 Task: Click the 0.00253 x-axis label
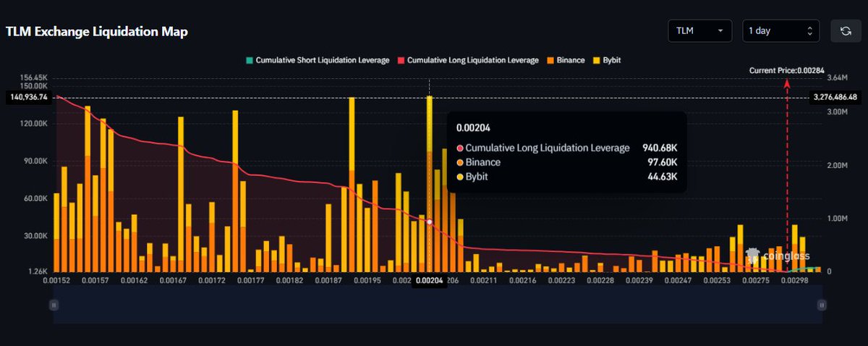click(x=717, y=279)
